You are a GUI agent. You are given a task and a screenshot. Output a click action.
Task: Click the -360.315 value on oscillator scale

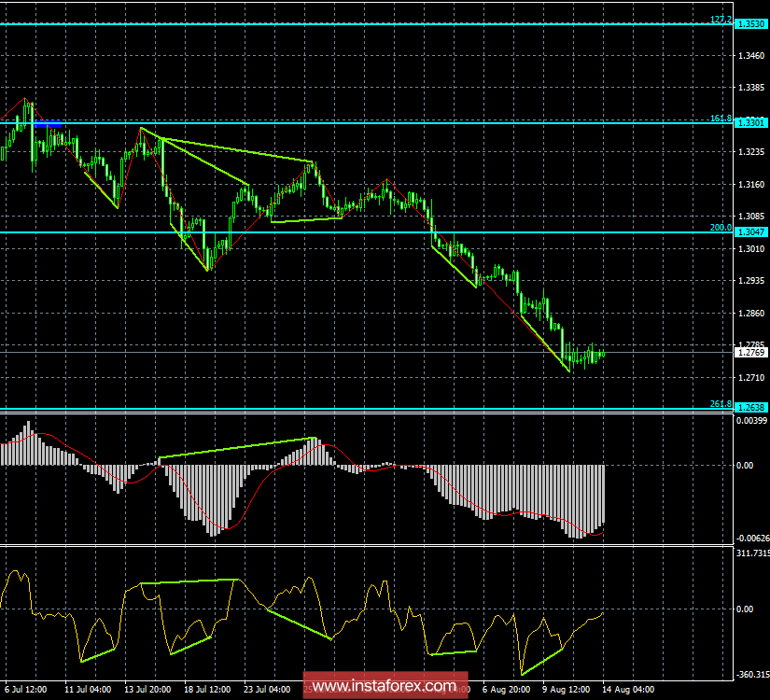(751, 675)
